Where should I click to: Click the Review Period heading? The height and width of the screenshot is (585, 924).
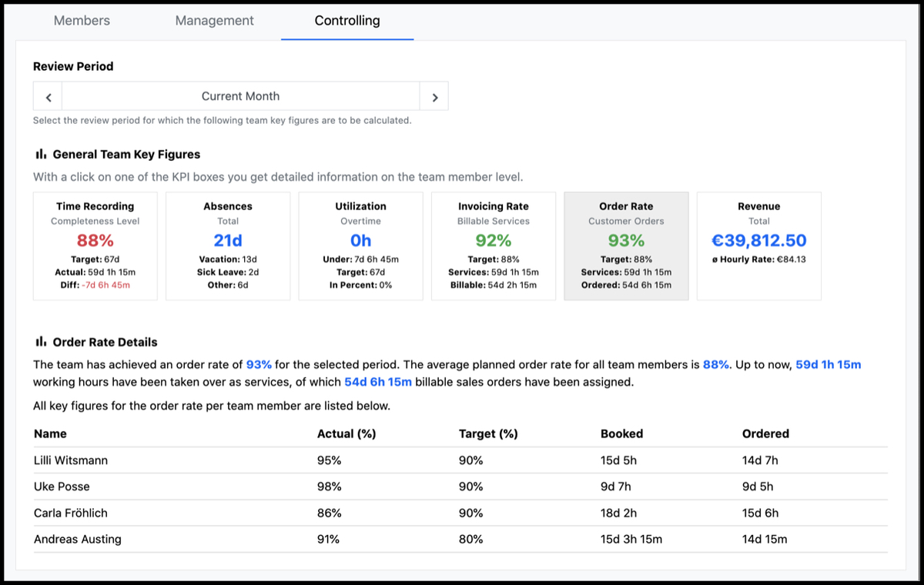[73, 66]
